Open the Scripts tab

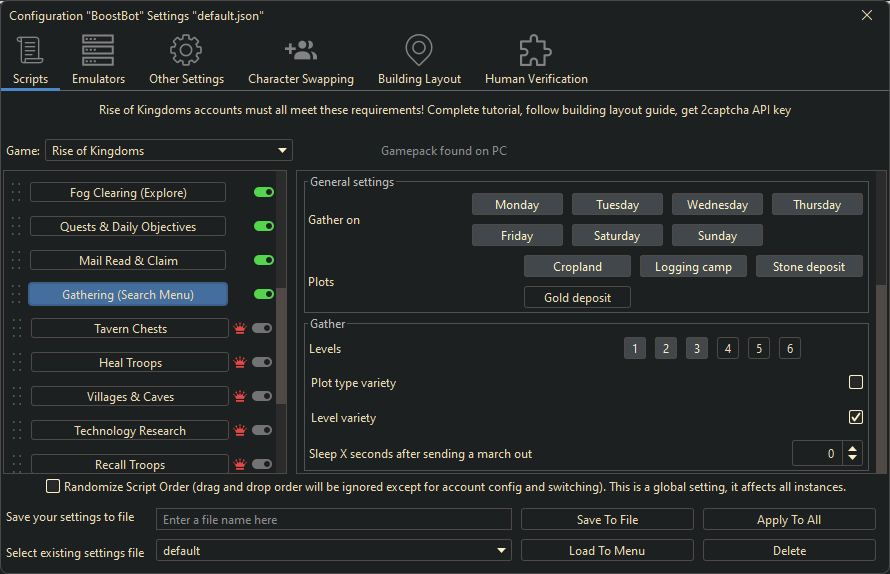click(30, 60)
